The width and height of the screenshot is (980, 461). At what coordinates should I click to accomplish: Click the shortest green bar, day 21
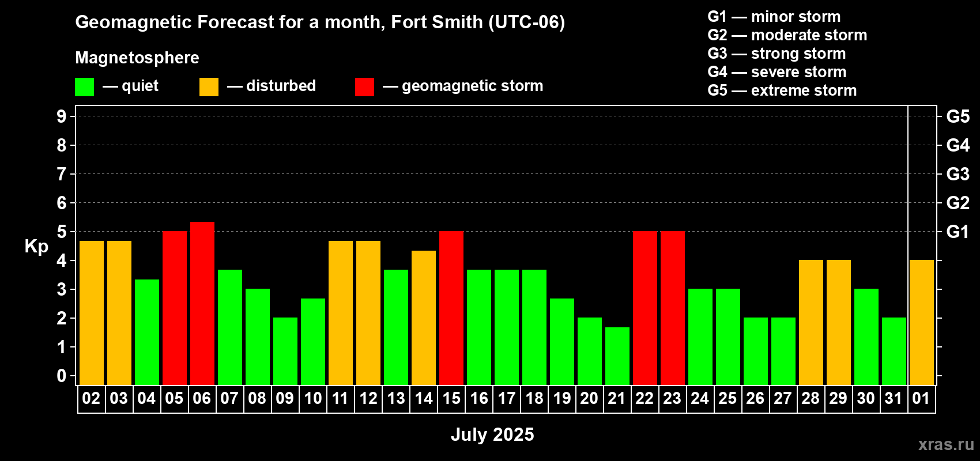tap(617, 356)
